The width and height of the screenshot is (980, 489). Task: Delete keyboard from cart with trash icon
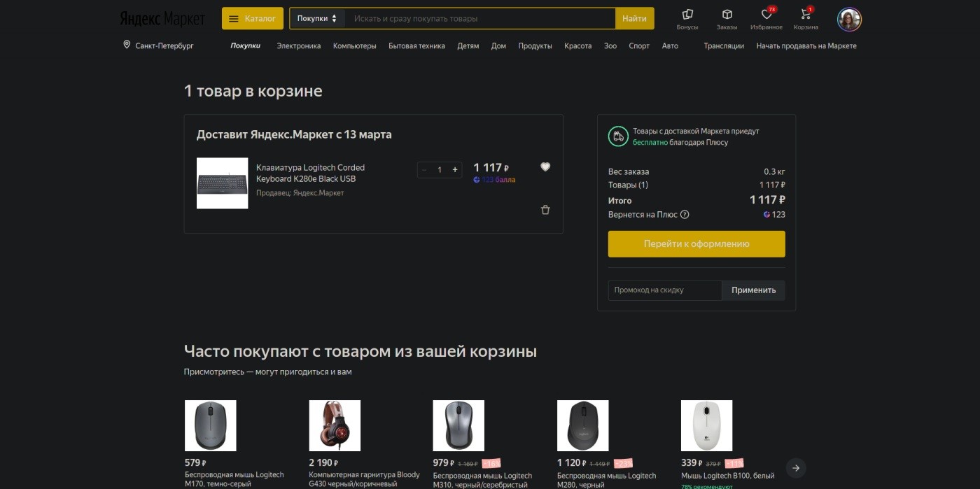(545, 210)
